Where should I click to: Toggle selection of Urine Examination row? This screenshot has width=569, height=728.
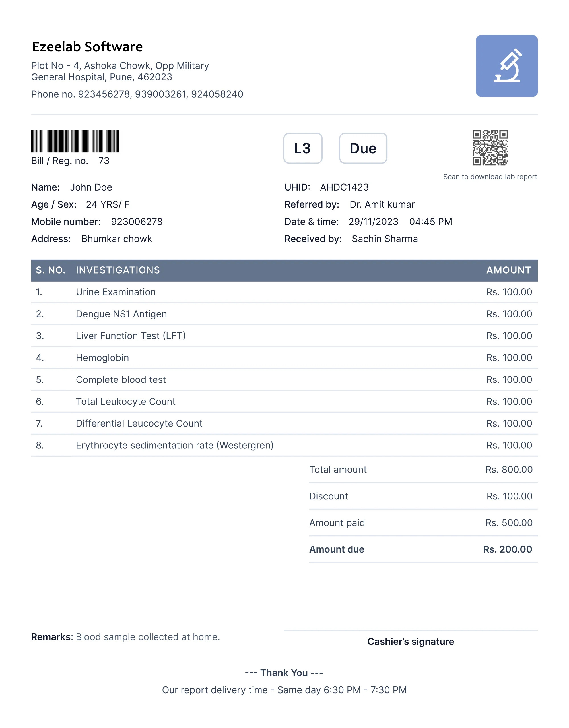116,292
